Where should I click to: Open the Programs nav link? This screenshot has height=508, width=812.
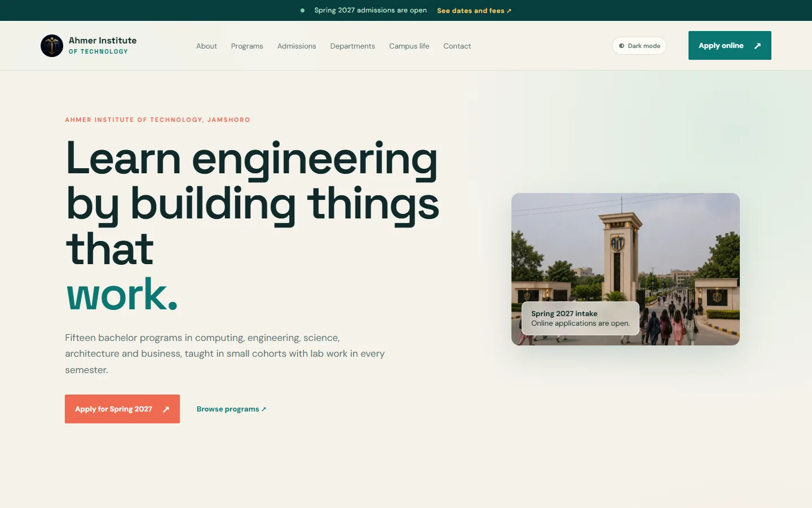pyautogui.click(x=247, y=46)
